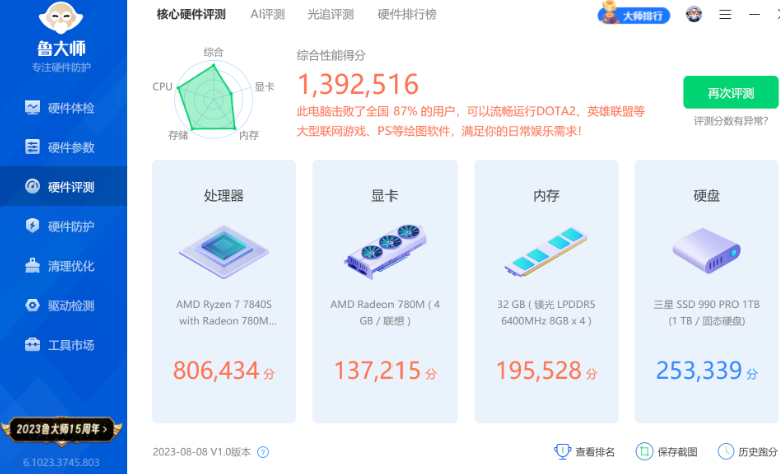This screenshot has height=474, width=780.
Task: Click the 内存 card title
Action: click(546, 195)
